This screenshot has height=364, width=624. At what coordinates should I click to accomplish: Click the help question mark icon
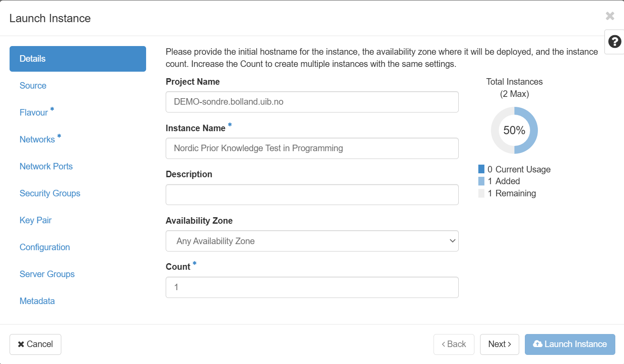click(x=614, y=42)
